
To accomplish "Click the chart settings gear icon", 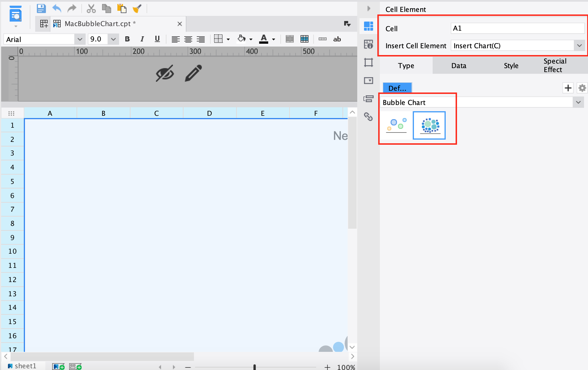I will click(x=582, y=88).
